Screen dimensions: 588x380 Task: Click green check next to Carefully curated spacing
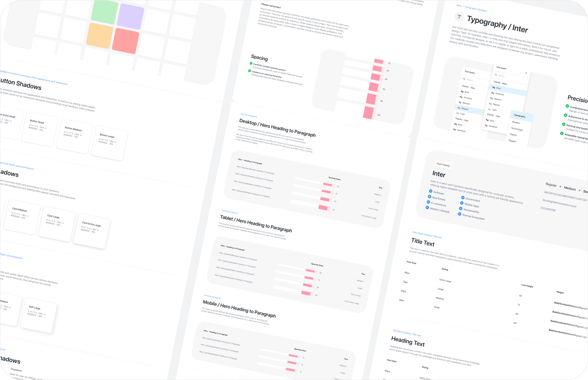coord(251,63)
